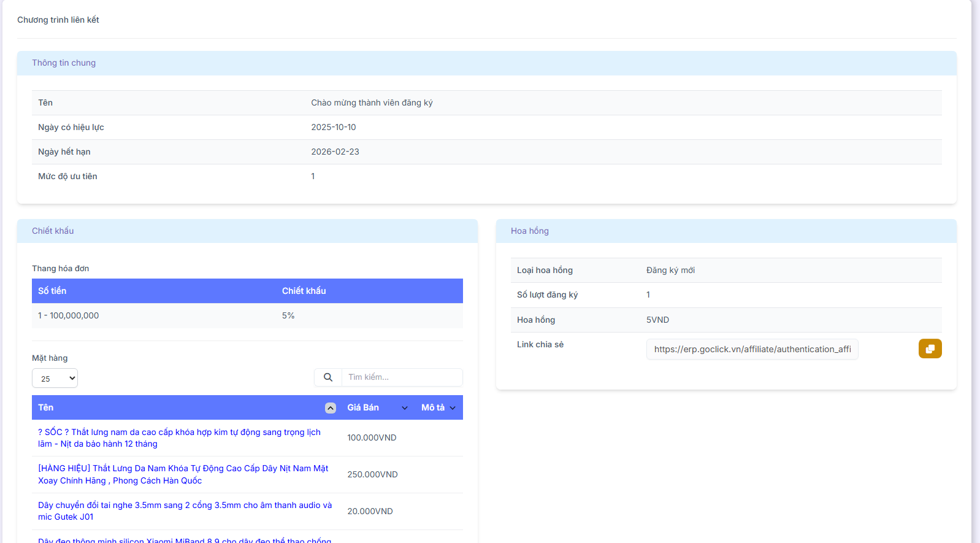Open the Xiaomi MiBand strap product link
This screenshot has height=543, width=980.
(x=185, y=540)
